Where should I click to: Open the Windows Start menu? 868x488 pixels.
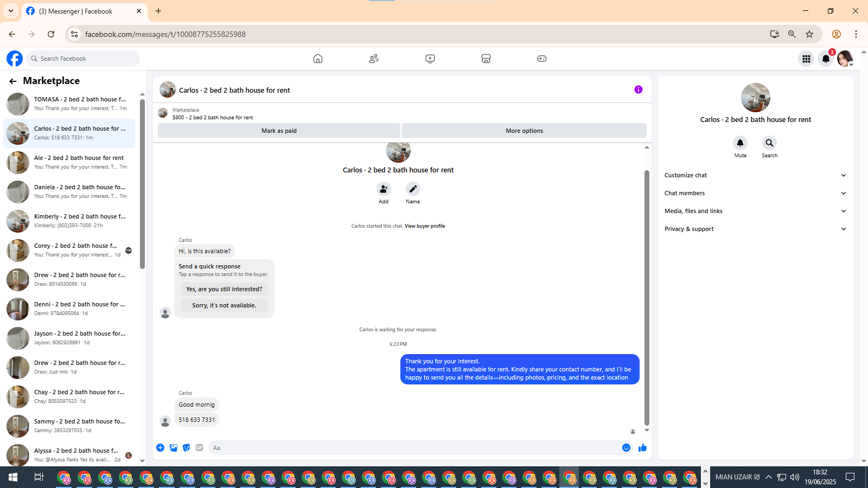click(13, 477)
